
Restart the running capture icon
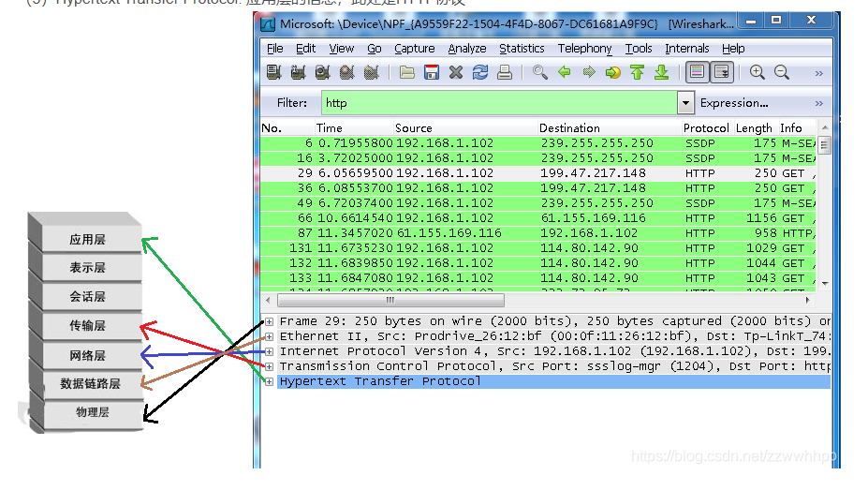[x=372, y=72]
